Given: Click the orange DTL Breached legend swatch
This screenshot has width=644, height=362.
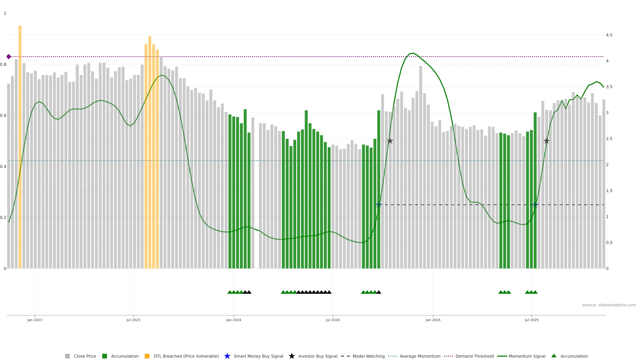Looking at the screenshot, I should (x=147, y=356).
